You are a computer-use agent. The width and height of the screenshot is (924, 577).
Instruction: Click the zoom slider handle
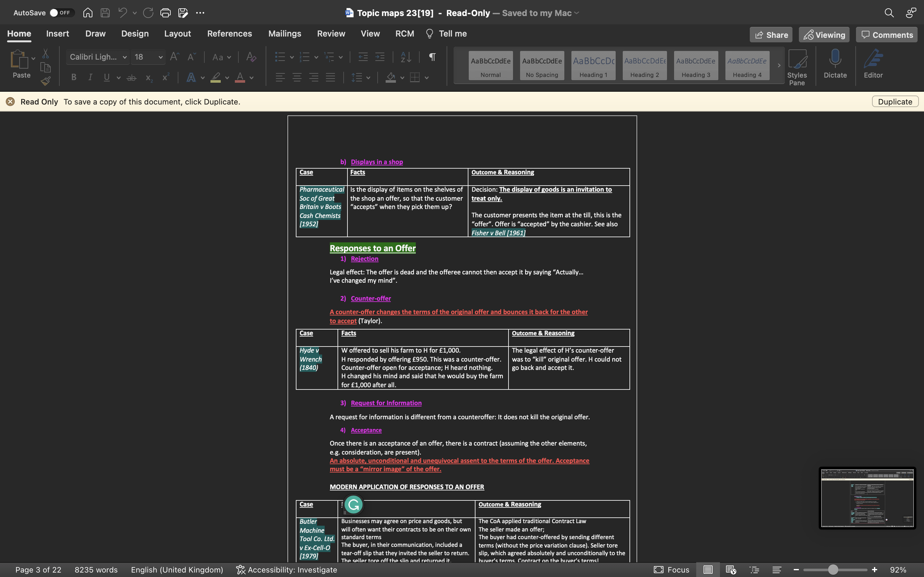pos(833,570)
